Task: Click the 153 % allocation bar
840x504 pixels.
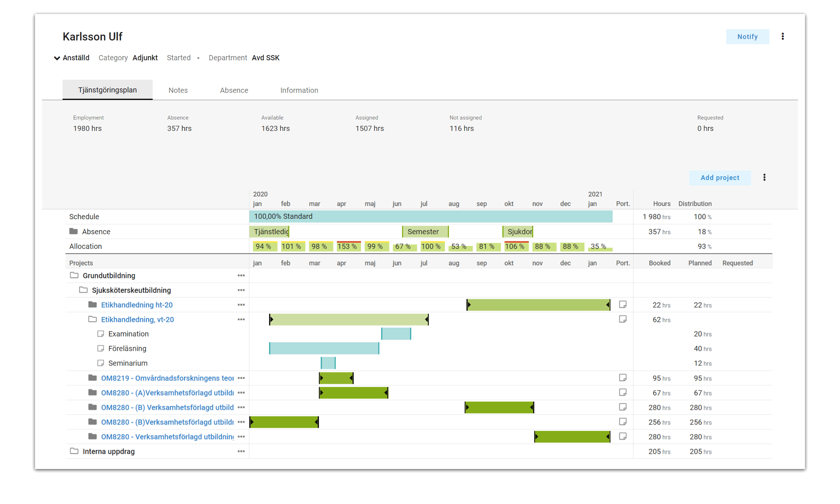Action: 348,246
